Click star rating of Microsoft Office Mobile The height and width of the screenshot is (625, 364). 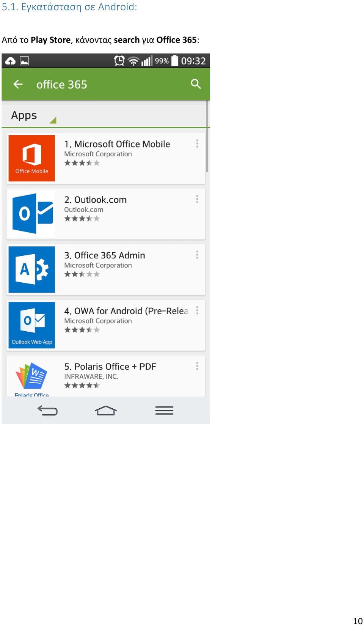point(82,163)
